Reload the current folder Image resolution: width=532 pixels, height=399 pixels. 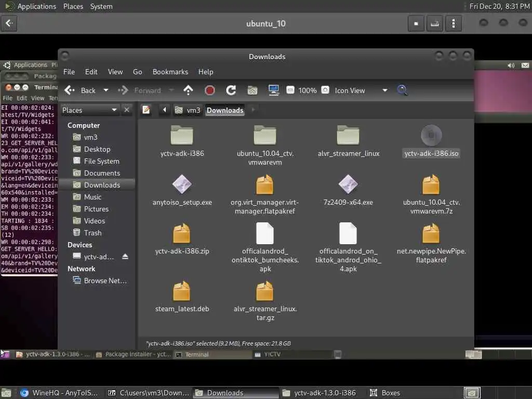click(x=231, y=90)
